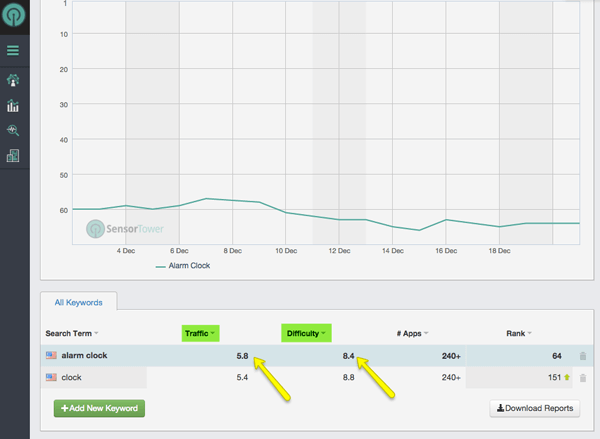Viewport: 600px width, 439px height.
Task: Click the US flag beside alarm clock
Action: click(x=51, y=355)
